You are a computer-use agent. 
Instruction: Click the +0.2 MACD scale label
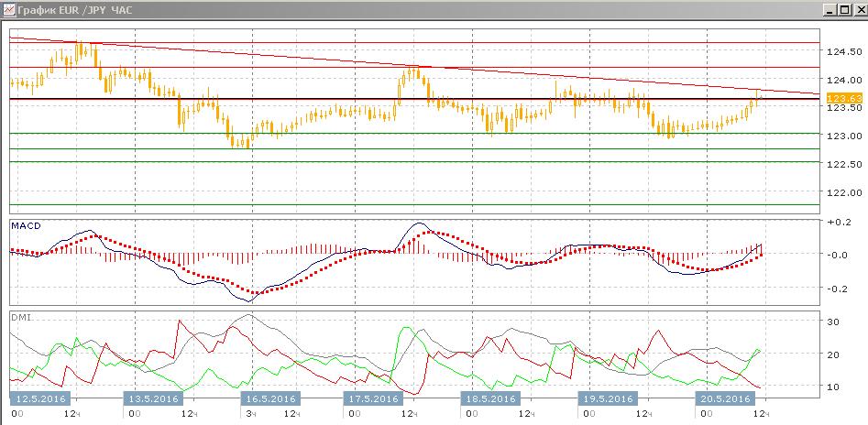[837, 222]
